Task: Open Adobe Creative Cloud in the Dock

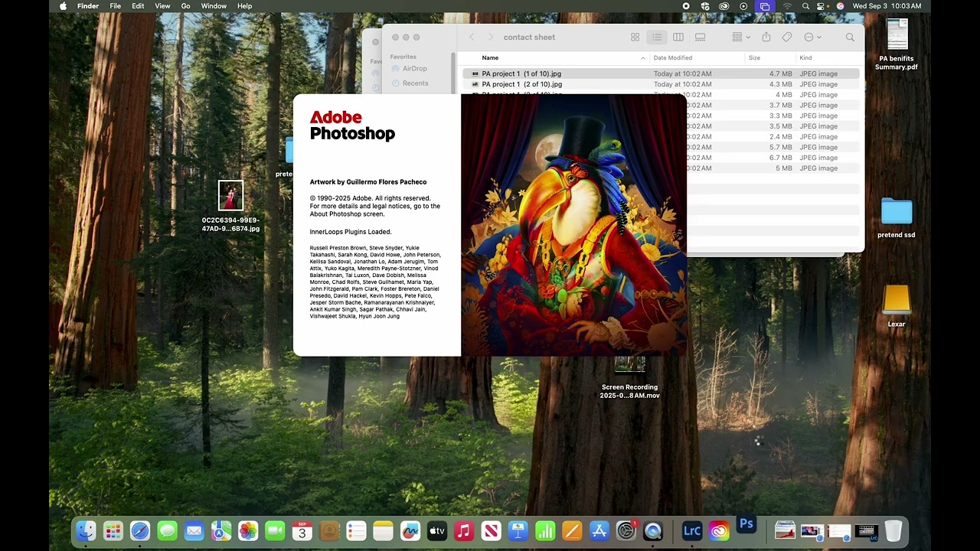Action: pyautogui.click(x=719, y=531)
